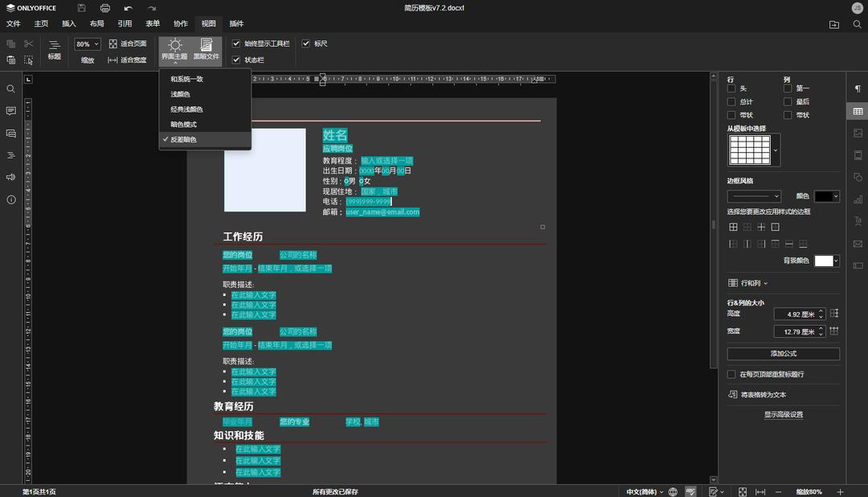868x497 pixels.
Task: Switch to the 插入 ribbon tab
Action: click(68, 23)
